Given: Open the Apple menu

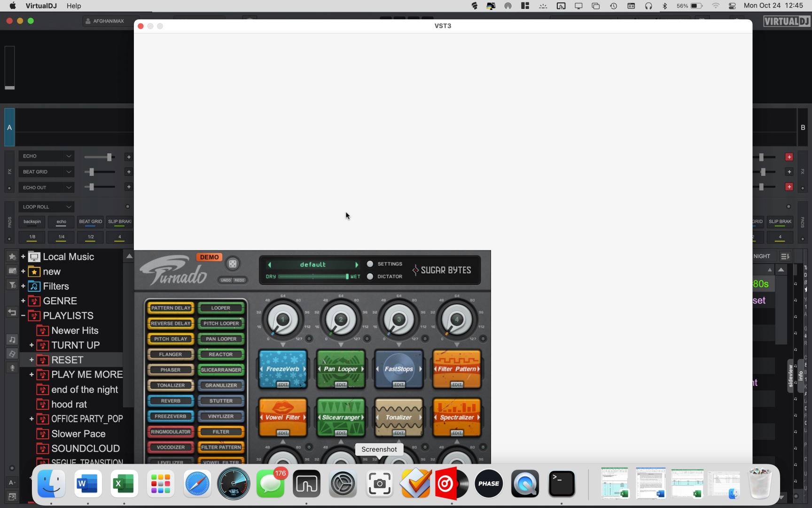Looking at the screenshot, I should (x=13, y=6).
